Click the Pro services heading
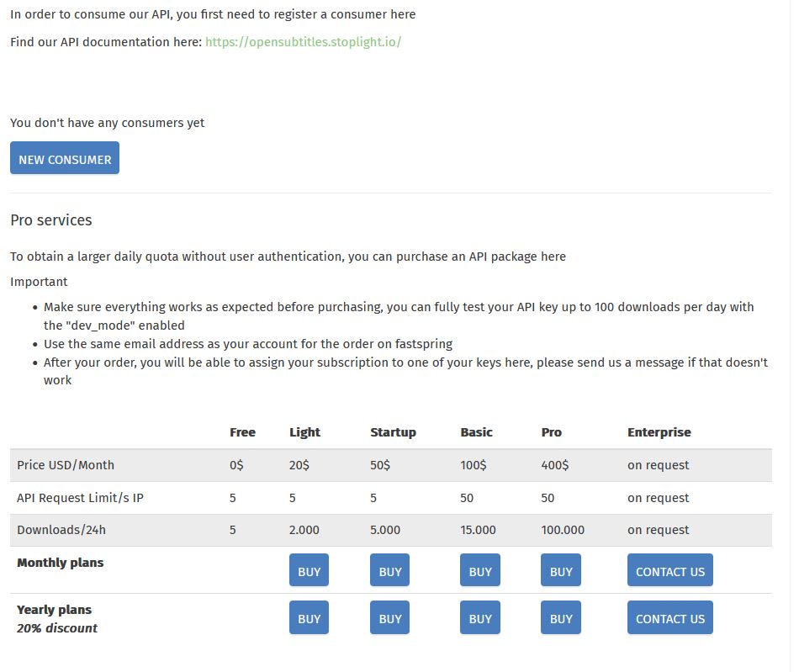This screenshot has width=799, height=672. [51, 220]
